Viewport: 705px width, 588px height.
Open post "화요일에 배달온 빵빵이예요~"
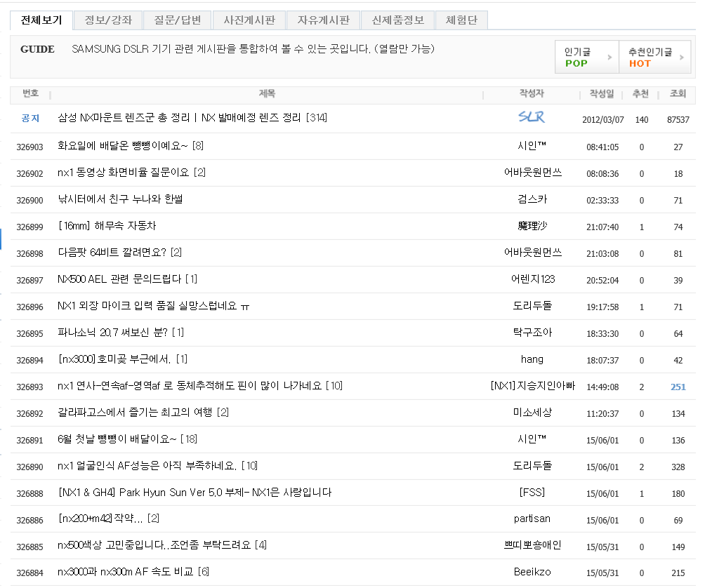click(123, 146)
